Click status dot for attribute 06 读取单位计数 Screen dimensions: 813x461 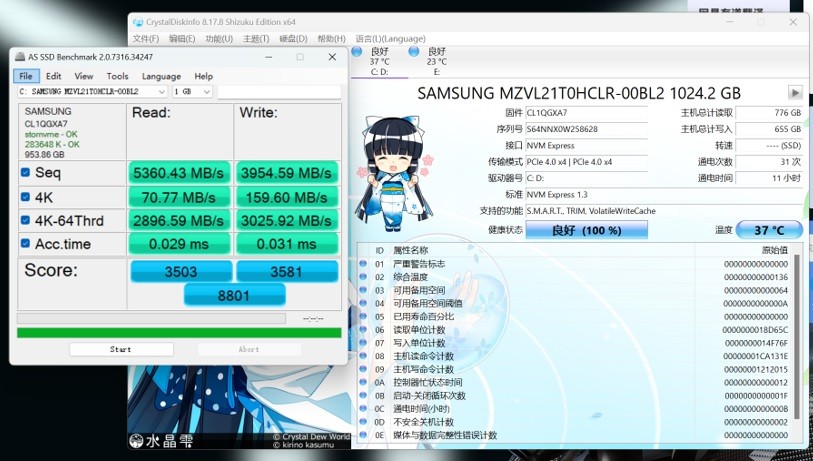click(x=363, y=329)
